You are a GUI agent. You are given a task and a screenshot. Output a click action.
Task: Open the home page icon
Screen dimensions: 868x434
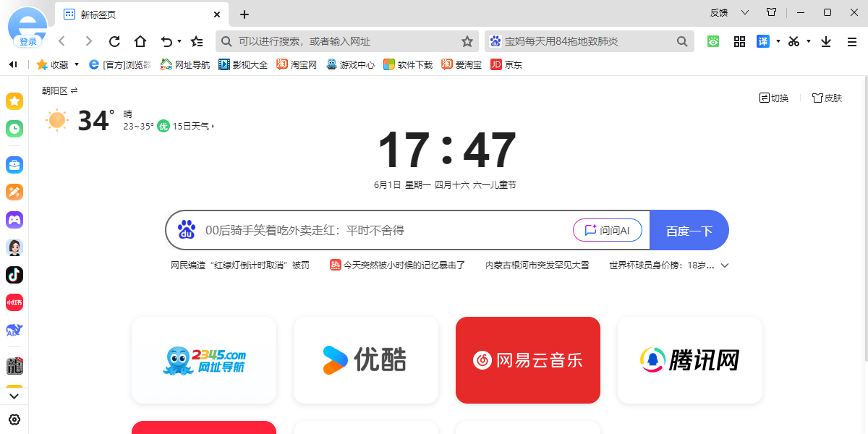click(140, 41)
